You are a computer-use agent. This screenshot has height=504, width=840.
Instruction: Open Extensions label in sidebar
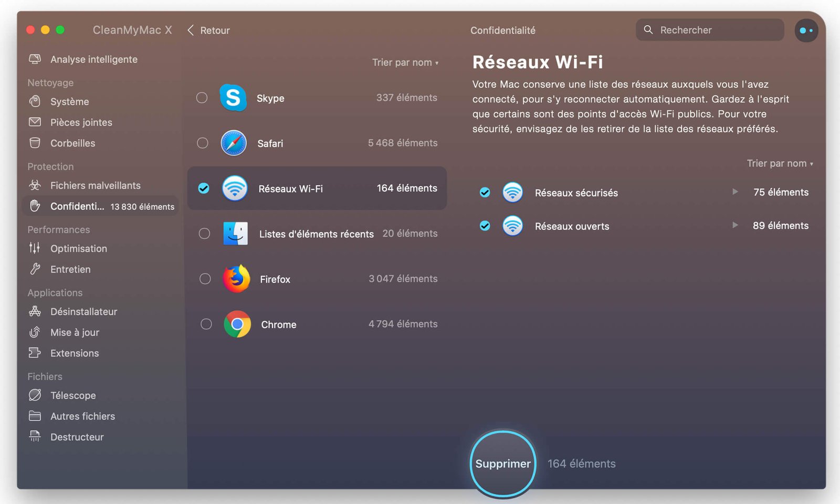75,353
